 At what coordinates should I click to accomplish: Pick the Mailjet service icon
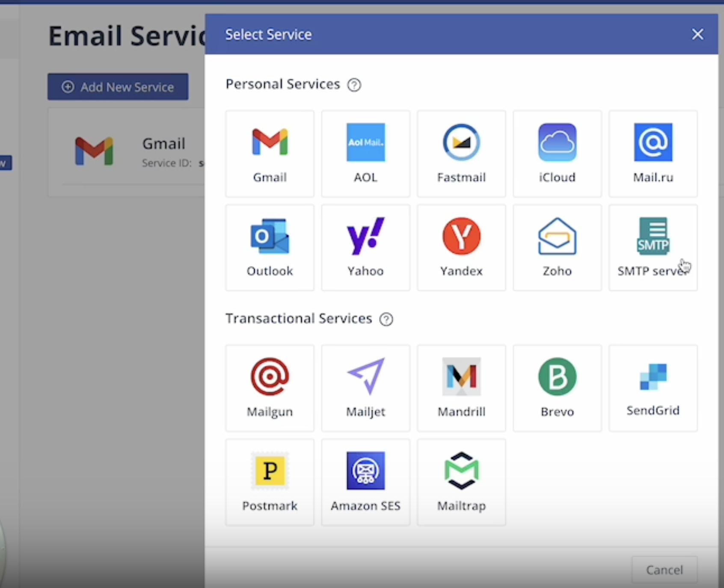point(365,377)
